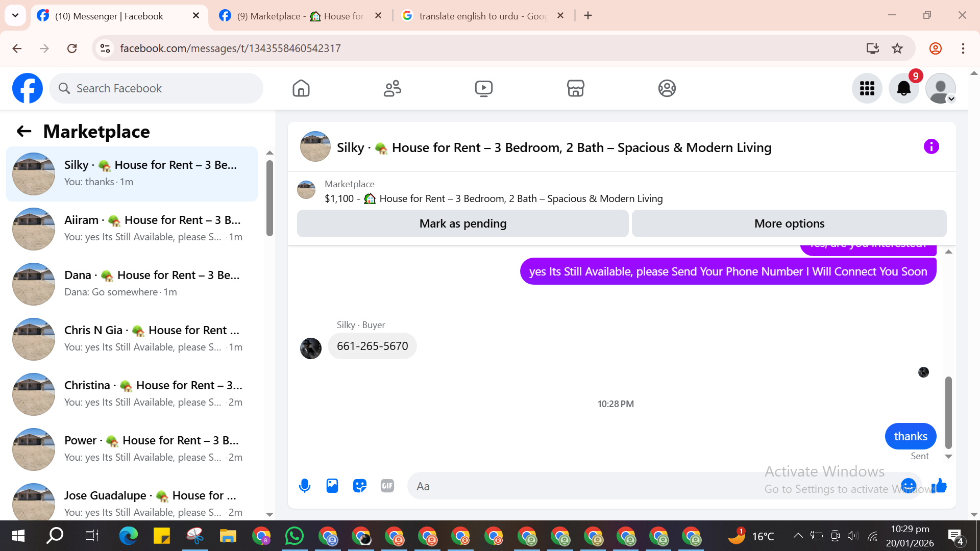Viewport: 980px width, 551px height.
Task: Open the Friends icon in top navigation
Action: click(393, 88)
